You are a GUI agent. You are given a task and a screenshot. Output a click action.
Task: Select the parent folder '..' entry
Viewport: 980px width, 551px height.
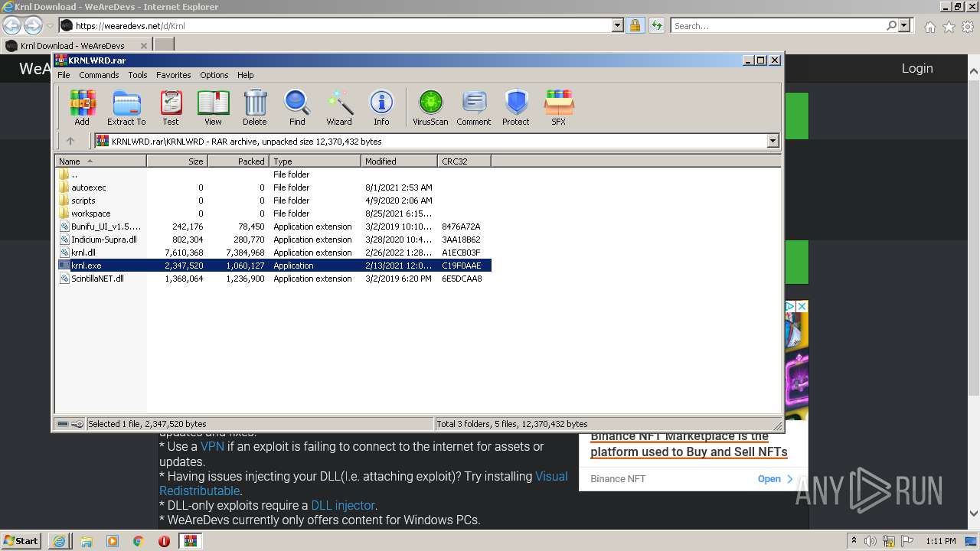click(273, 174)
